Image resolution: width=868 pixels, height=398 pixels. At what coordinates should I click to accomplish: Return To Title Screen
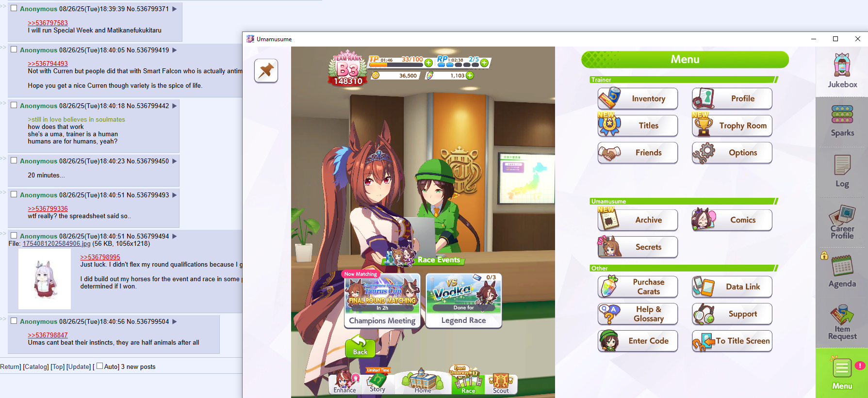pos(732,341)
